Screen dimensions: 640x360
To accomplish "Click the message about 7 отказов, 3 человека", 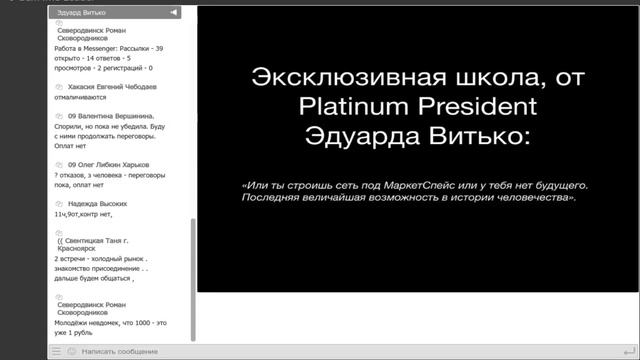I will tap(110, 180).
